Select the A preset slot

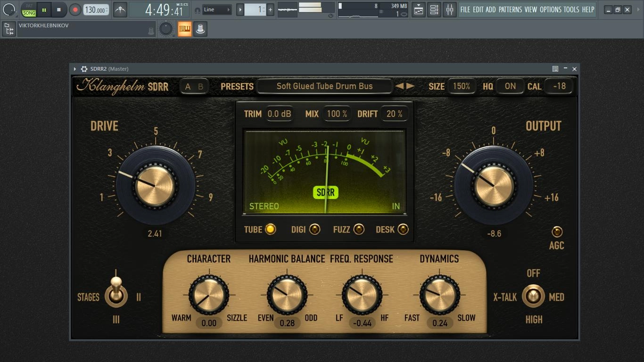tap(188, 86)
